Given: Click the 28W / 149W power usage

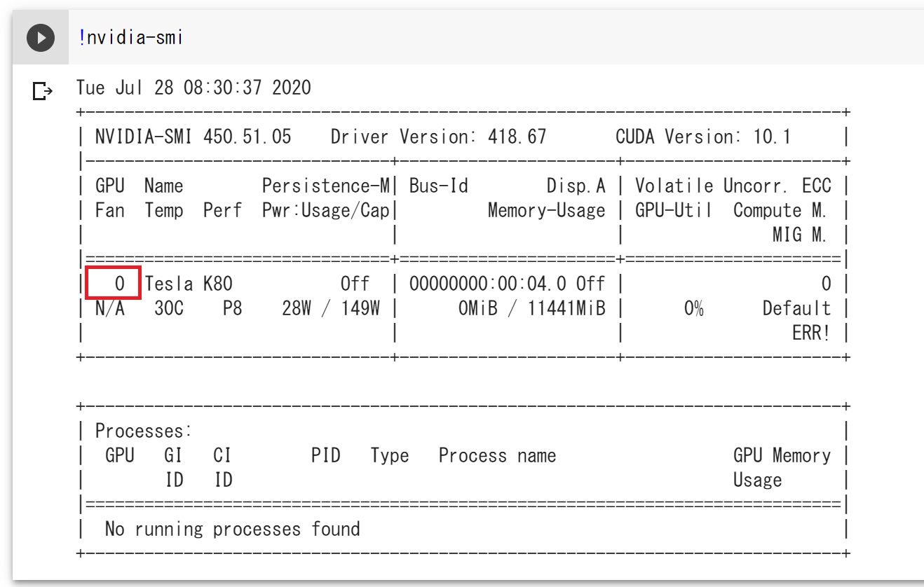Looking at the screenshot, I should coord(331,308).
